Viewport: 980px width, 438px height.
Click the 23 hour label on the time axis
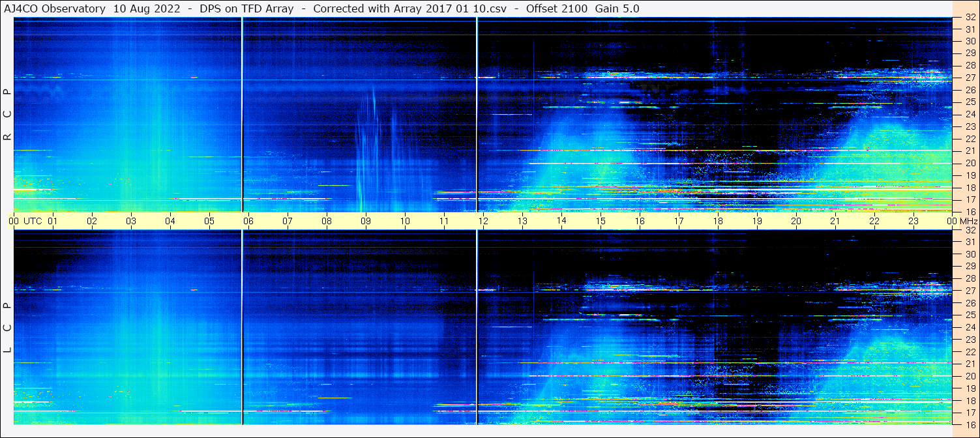[x=913, y=221]
